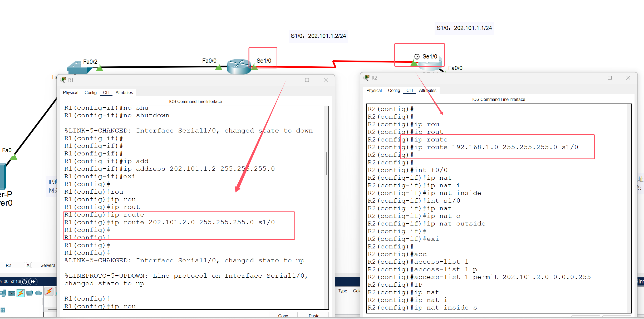
Task: Click the Paste button in R1 CLI
Action: [314, 315]
